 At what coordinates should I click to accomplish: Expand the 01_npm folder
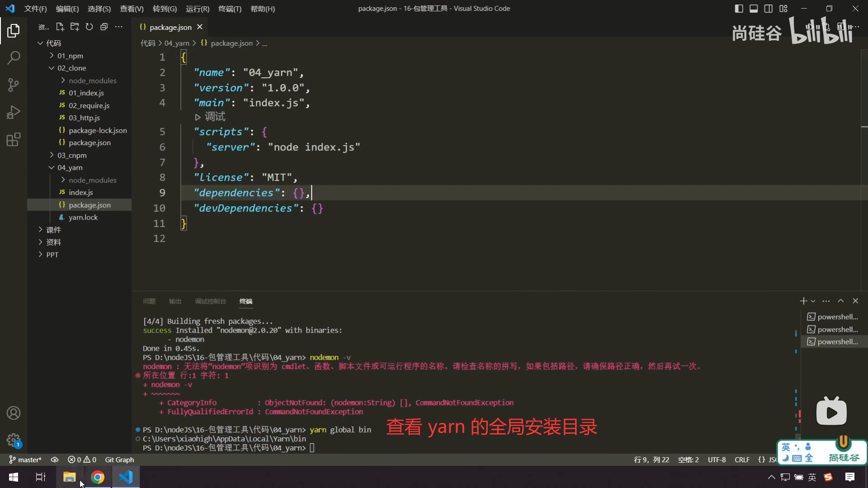70,56
